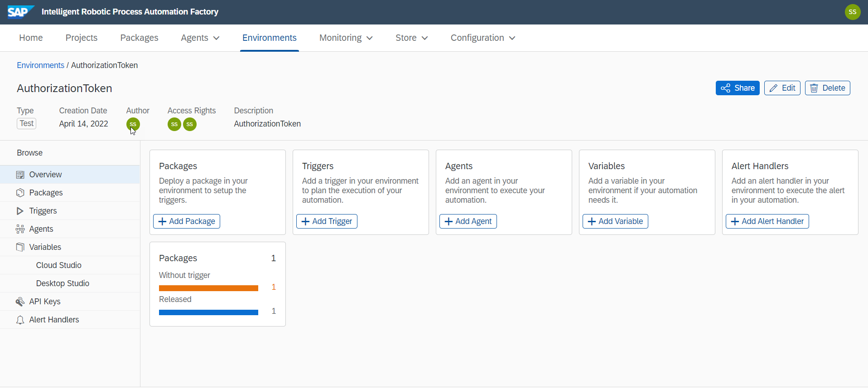The image size is (868, 390).
Task: Follow the Environments breadcrumb link
Action: click(x=41, y=65)
